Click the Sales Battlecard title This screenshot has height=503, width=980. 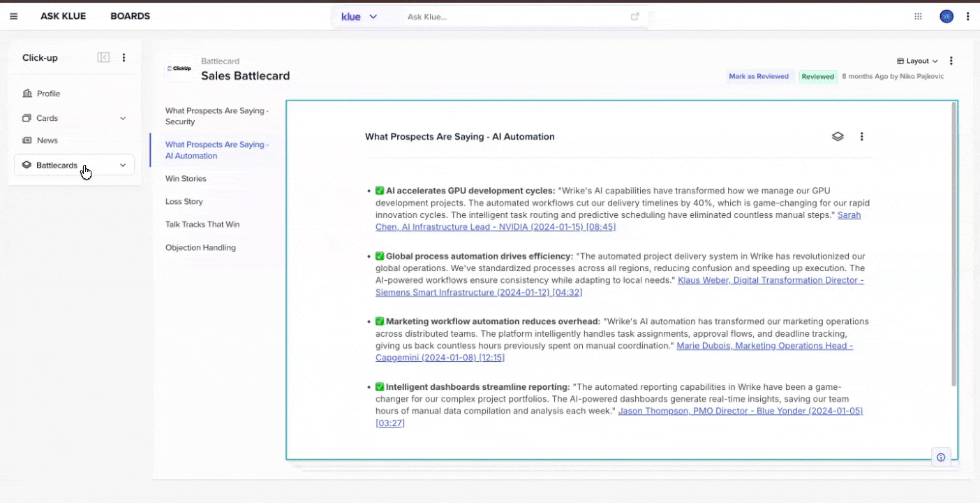(x=245, y=76)
